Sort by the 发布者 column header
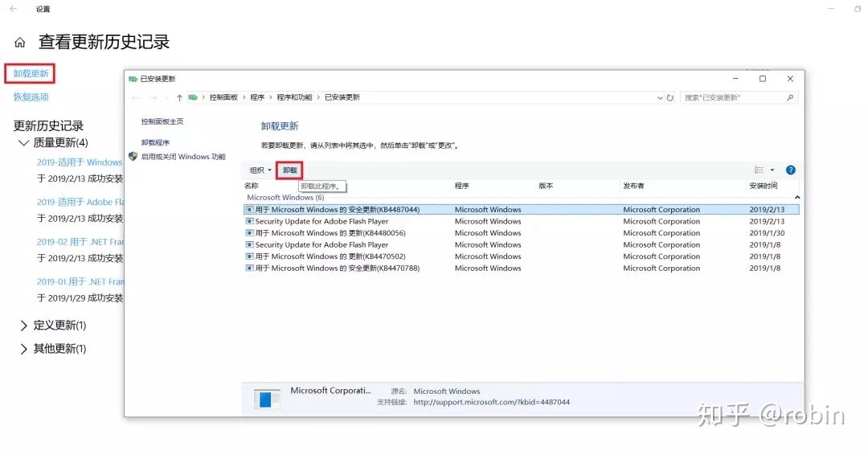Image resolution: width=868 pixels, height=451 pixels. tap(633, 186)
